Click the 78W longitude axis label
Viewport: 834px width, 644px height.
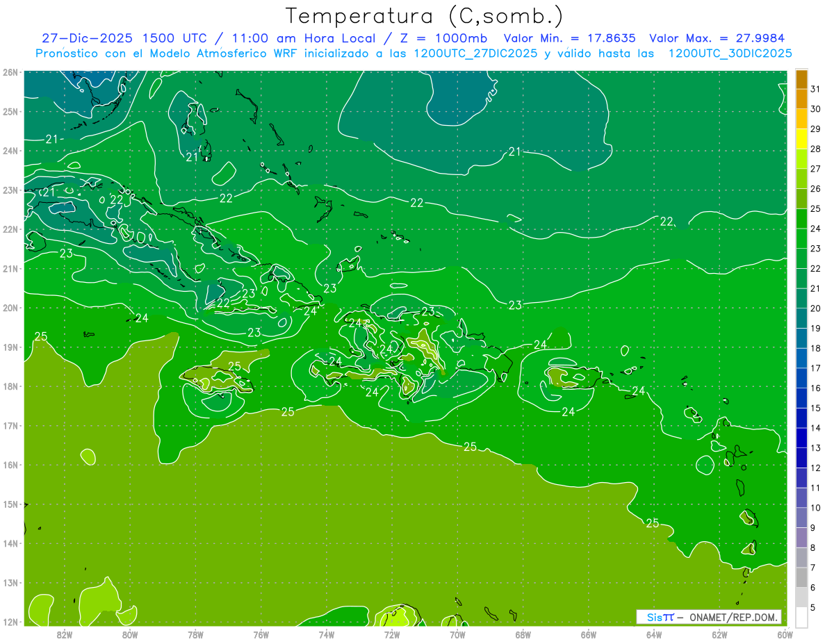click(x=195, y=634)
